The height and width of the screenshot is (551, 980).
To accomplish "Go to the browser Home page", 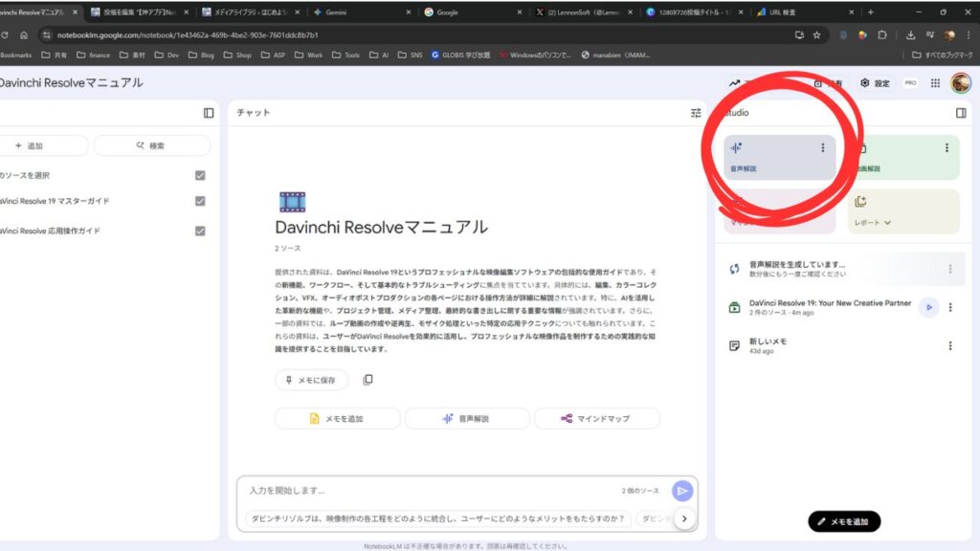I will 24,35.
